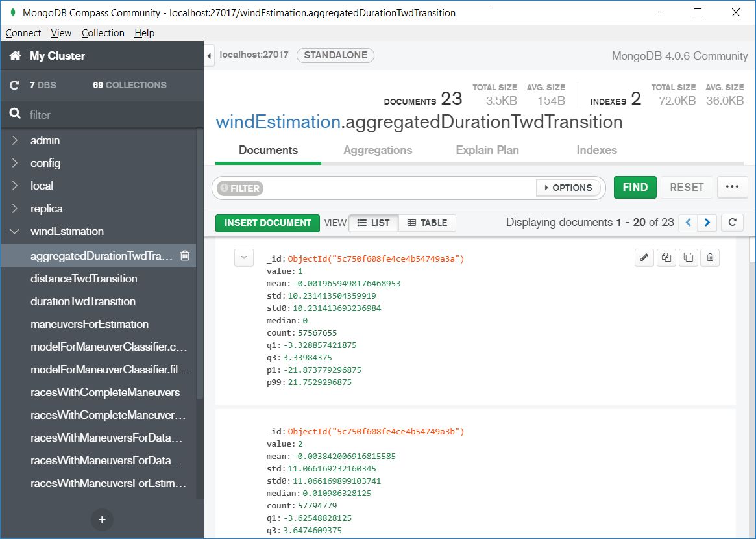The width and height of the screenshot is (756, 539).
Task: Copy the first document to clipboard
Action: (x=666, y=257)
